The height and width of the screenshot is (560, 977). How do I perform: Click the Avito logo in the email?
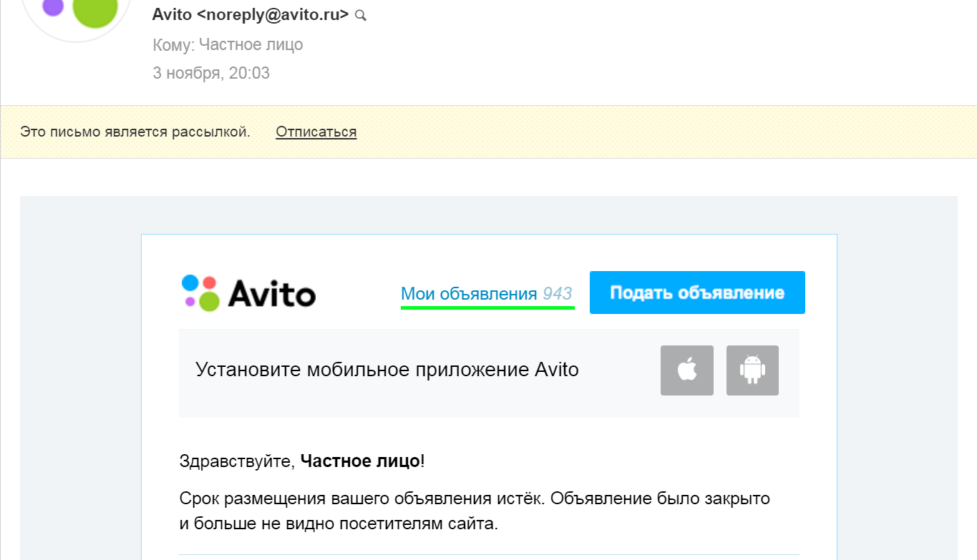point(248,293)
